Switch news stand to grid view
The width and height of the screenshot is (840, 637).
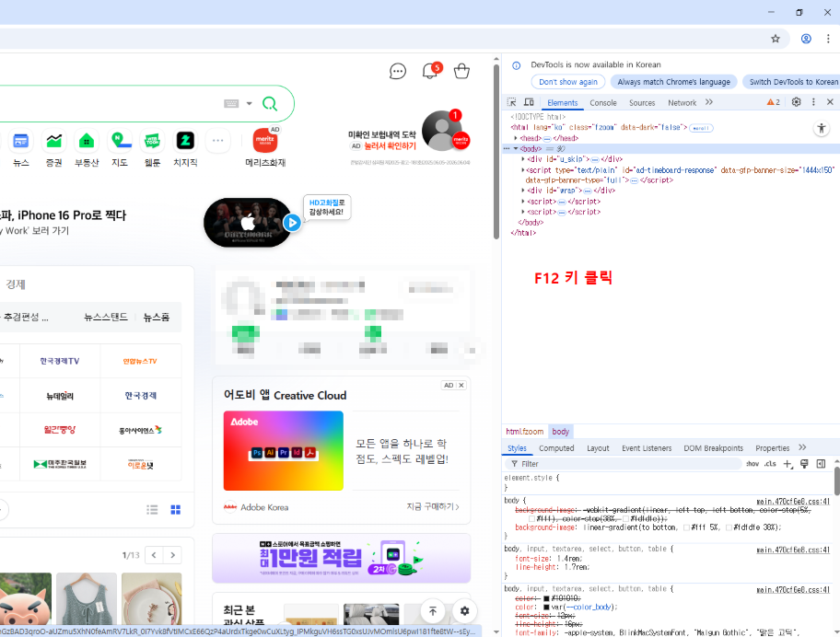[175, 510]
